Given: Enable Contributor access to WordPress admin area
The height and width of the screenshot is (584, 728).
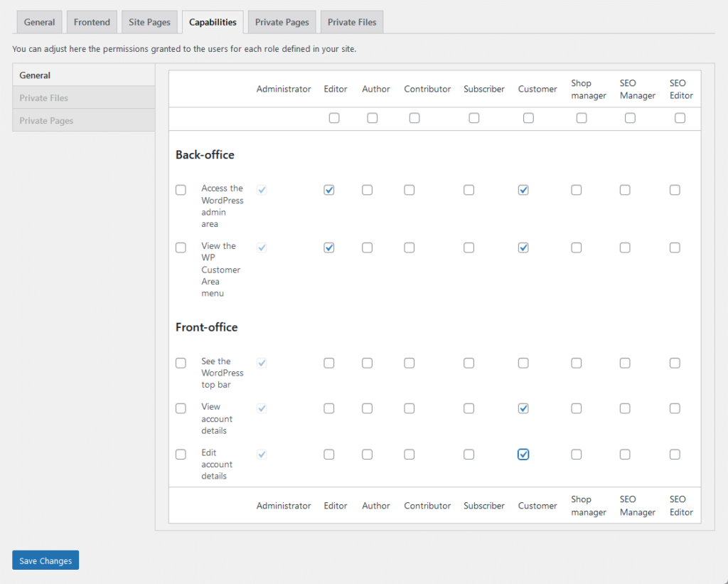Looking at the screenshot, I should pyautogui.click(x=409, y=190).
